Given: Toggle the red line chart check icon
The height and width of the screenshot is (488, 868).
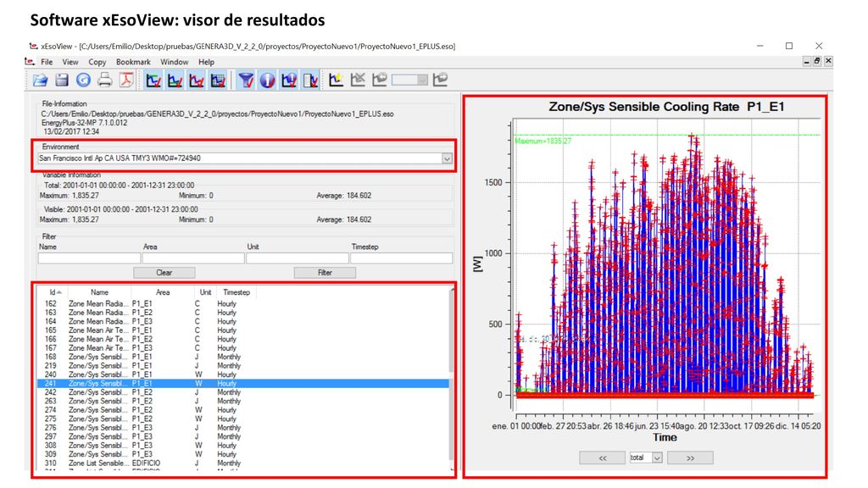Looking at the screenshot, I should point(197,80).
